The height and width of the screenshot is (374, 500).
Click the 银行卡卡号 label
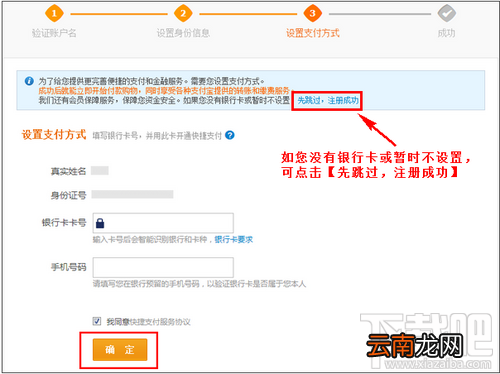pos(64,223)
